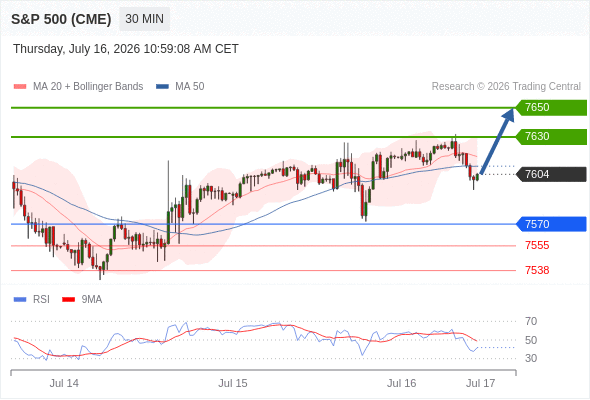The width and height of the screenshot is (590, 400).
Task: Click the Jul 14 date axis label
Action: pos(64,383)
